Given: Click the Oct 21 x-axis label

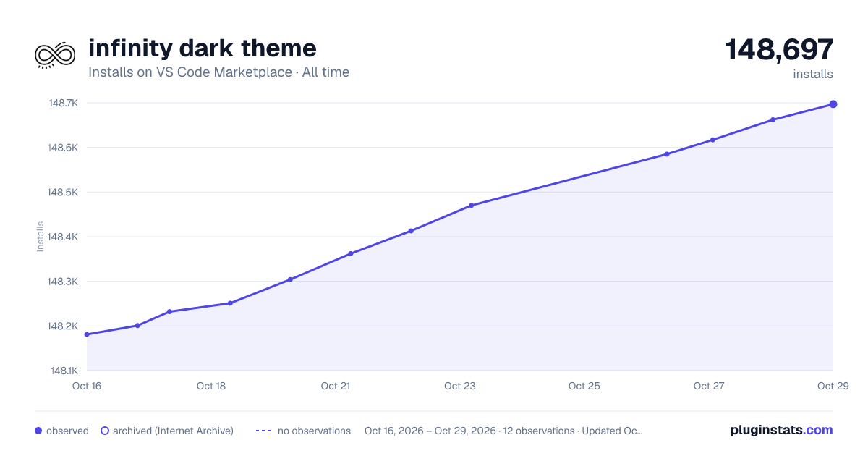Looking at the screenshot, I should point(336,386).
